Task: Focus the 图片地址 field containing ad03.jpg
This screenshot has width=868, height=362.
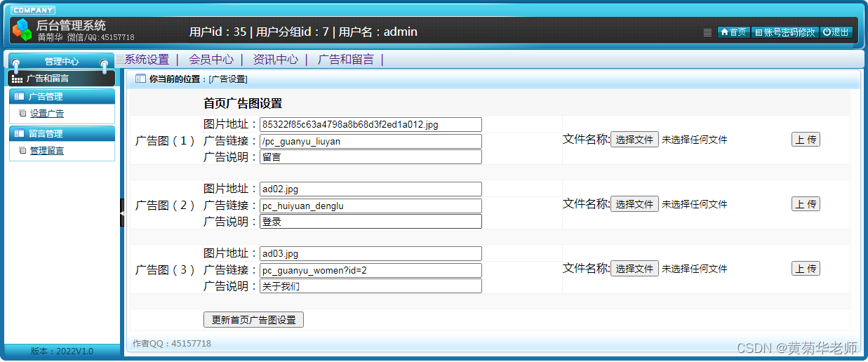Action: tap(370, 253)
